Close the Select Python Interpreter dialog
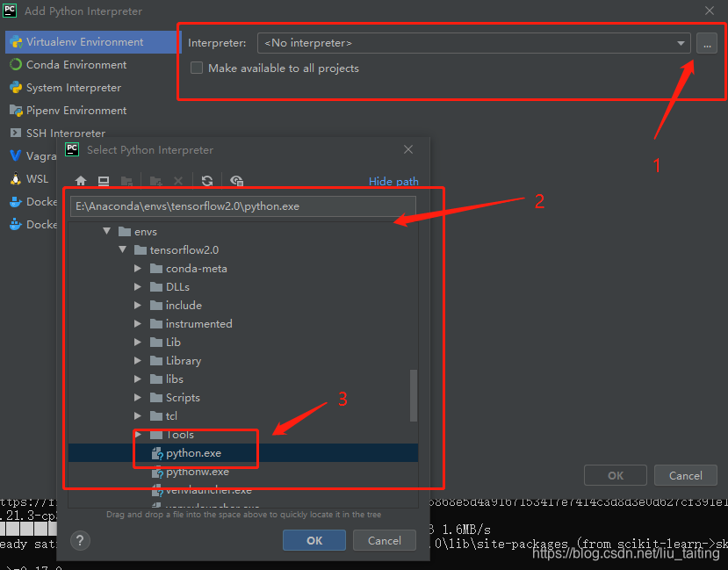The height and width of the screenshot is (570, 728). (x=408, y=149)
